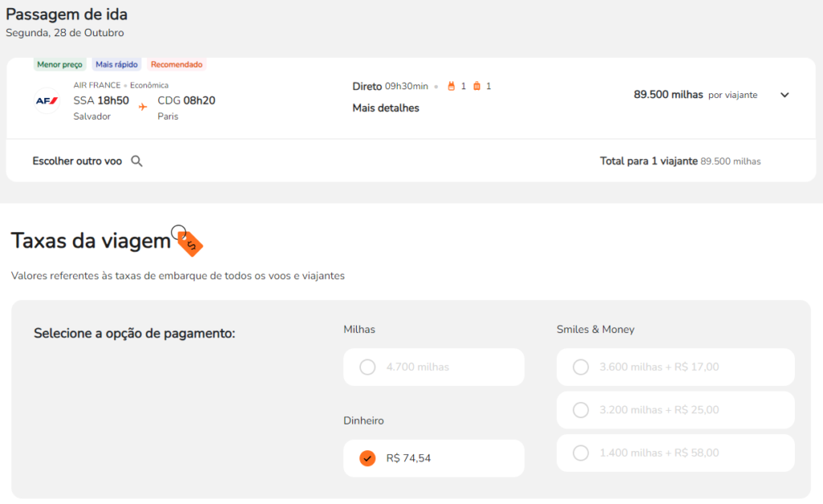Viewport: 823px width, 504px height.
Task: Click the Mais rápido badge
Action: 117,64
